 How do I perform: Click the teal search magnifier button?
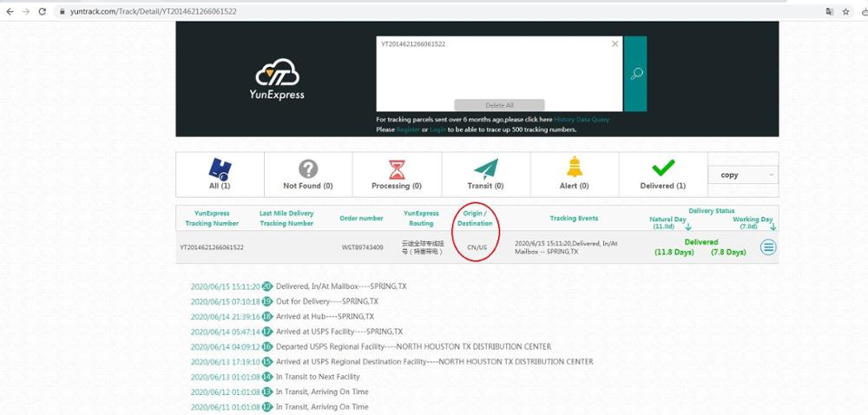coord(635,74)
